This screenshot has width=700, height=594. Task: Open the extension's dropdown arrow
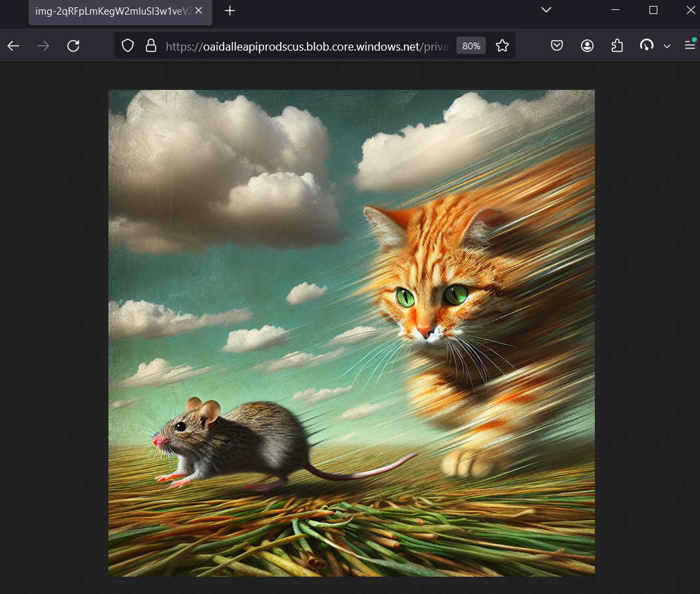point(667,45)
